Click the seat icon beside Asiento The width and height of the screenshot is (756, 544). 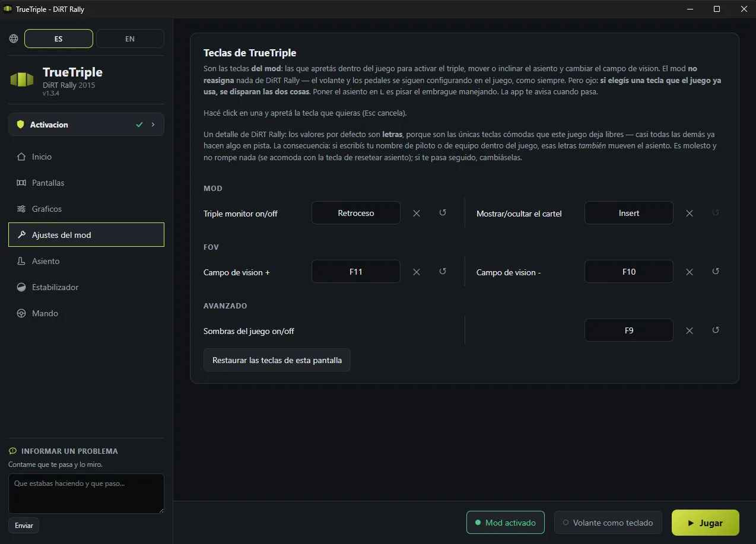(21, 261)
